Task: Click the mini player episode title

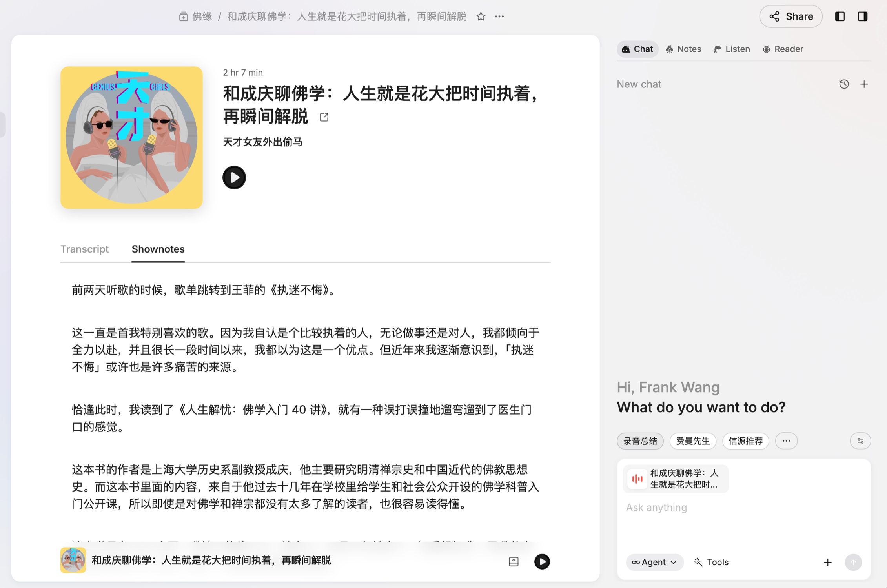Action: [211, 560]
